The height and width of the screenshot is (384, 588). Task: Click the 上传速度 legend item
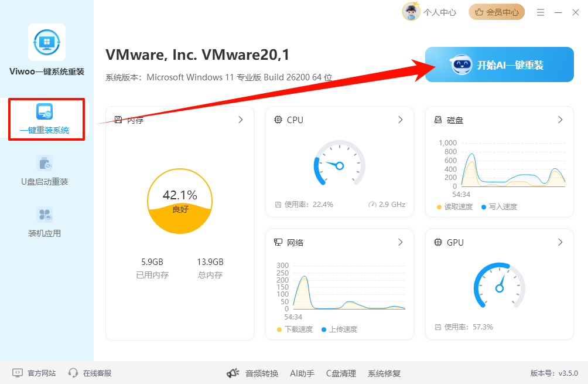click(339, 329)
